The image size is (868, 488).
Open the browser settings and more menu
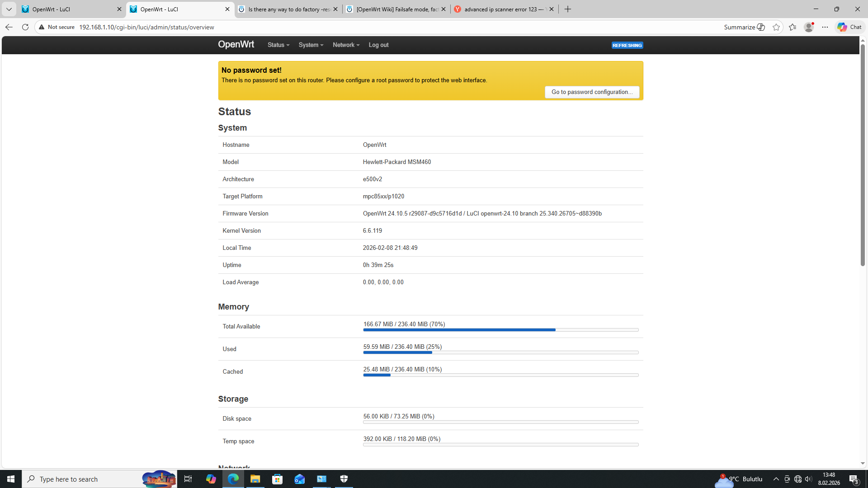[x=825, y=27]
